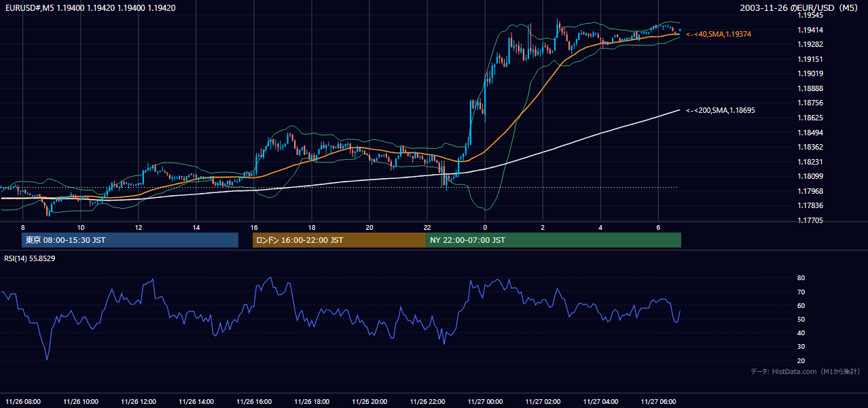Click price axis value 1.18231
868x408 pixels.
[810, 162]
